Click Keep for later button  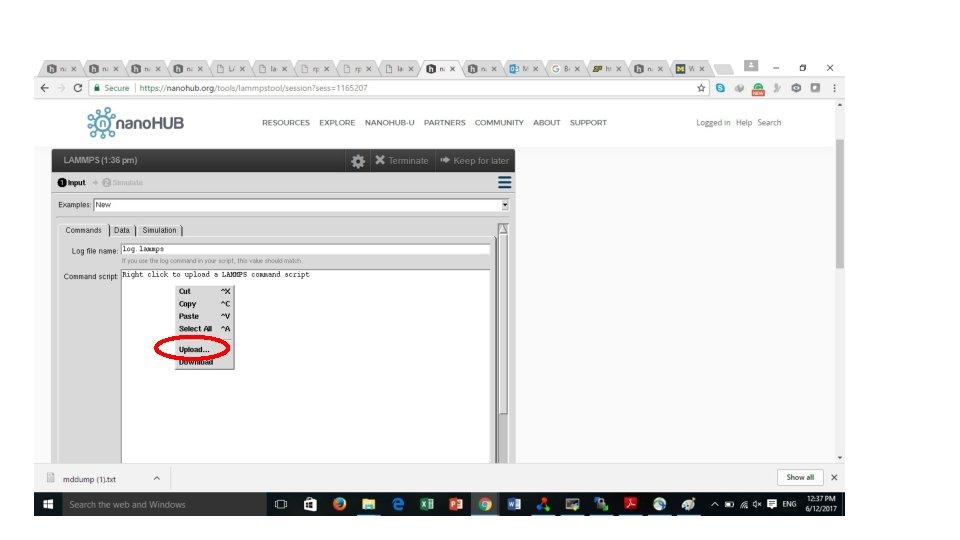[x=474, y=160]
